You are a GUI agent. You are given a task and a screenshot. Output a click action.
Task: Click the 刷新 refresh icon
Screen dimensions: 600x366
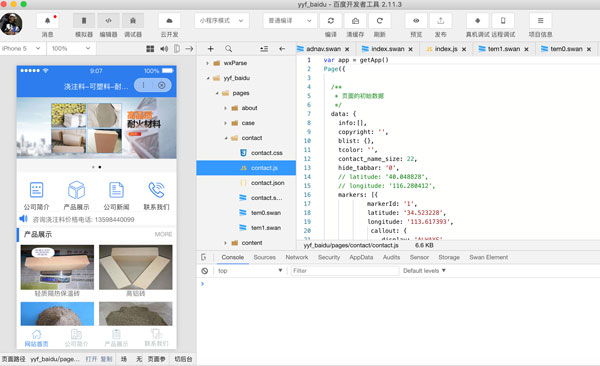[380, 21]
